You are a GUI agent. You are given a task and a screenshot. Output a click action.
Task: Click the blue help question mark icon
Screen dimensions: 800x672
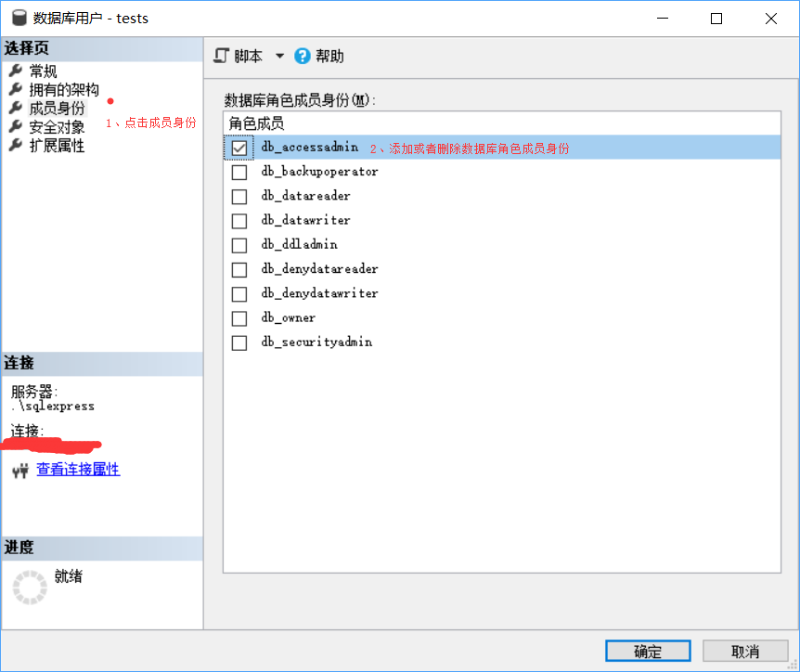(x=302, y=56)
